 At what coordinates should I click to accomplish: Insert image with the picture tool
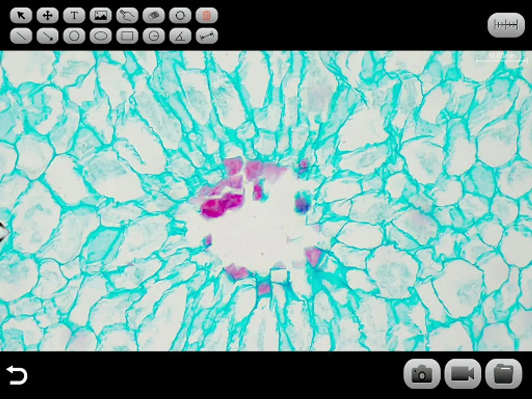(x=101, y=16)
